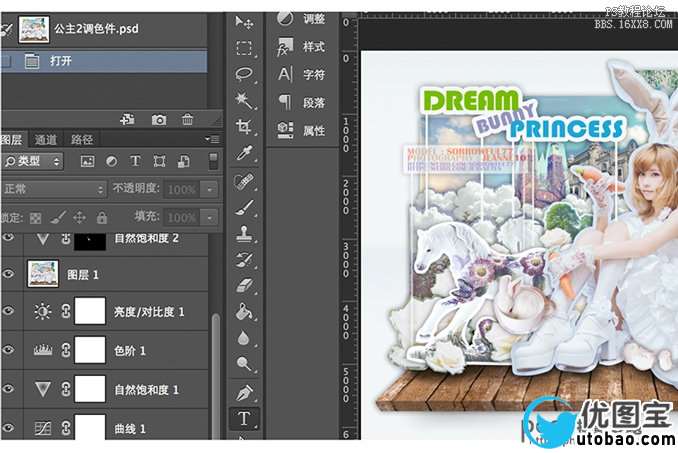Select the Magic Wand tool
Image resolution: width=678 pixels, height=453 pixels.
point(244,100)
